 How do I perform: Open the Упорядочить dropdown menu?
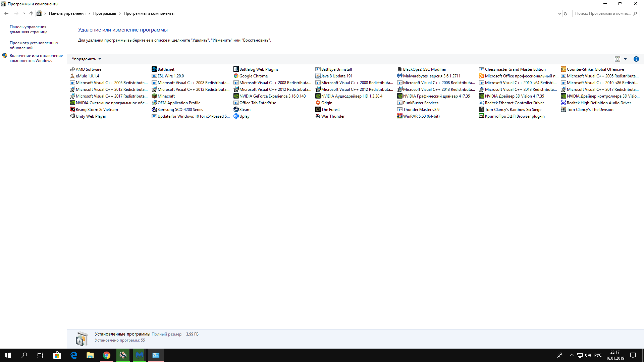pos(86,59)
